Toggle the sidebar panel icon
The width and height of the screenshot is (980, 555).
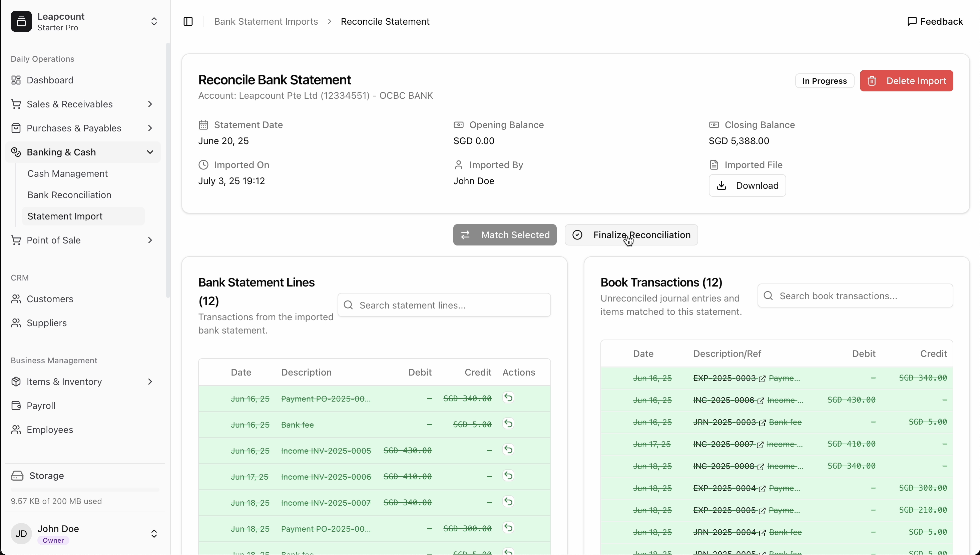click(x=188, y=21)
